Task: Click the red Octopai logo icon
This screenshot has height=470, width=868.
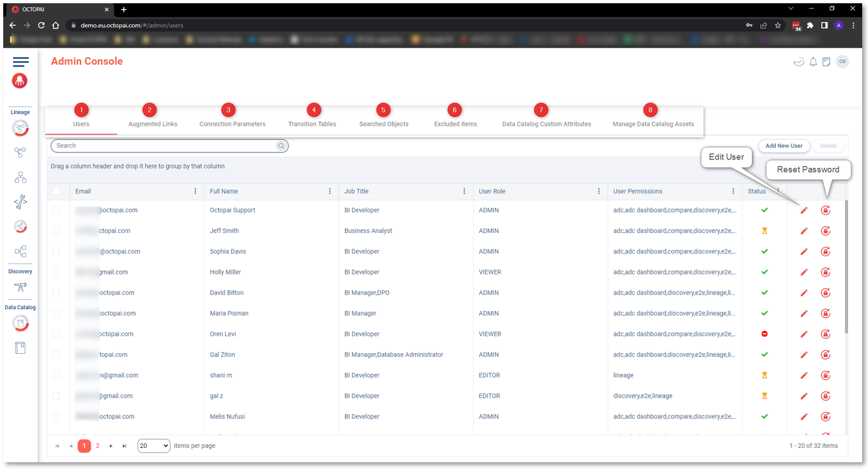Action: pos(20,81)
